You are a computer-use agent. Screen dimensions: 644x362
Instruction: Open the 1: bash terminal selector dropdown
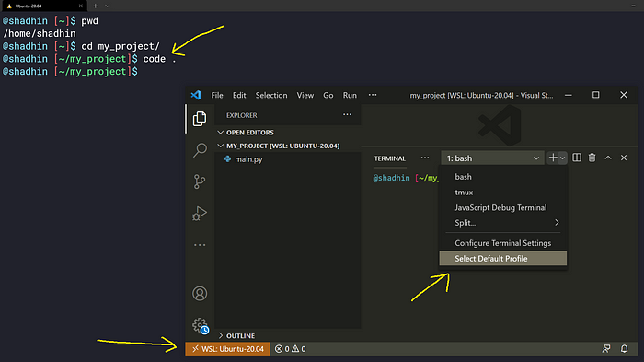coord(492,158)
